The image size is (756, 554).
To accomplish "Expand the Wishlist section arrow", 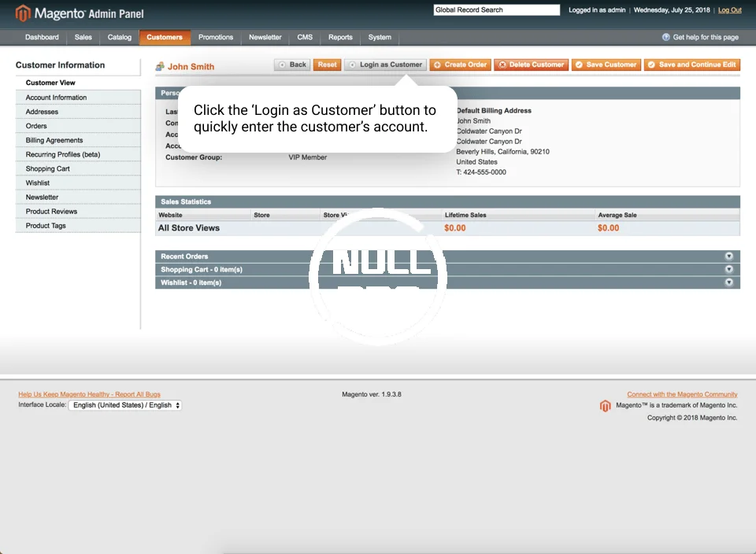I will (728, 283).
